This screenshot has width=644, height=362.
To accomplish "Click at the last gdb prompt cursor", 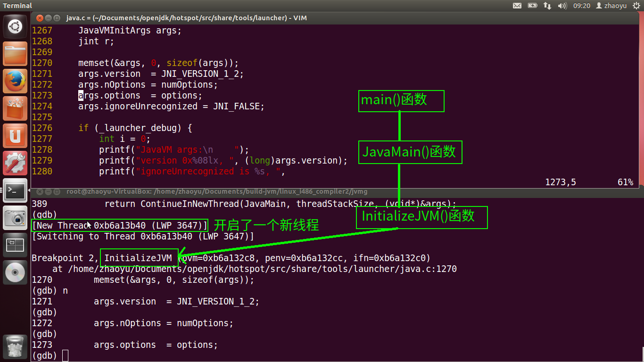I will [65, 355].
